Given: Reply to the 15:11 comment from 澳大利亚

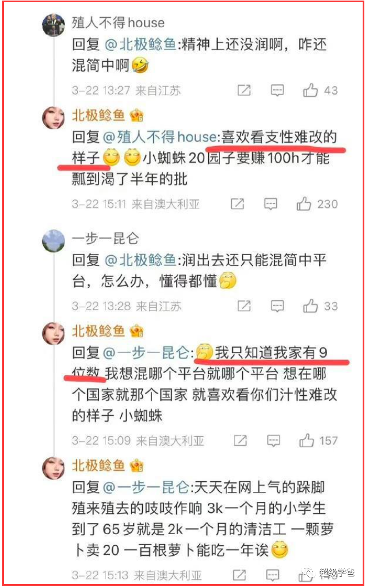Looking at the screenshot, I should point(270,204).
